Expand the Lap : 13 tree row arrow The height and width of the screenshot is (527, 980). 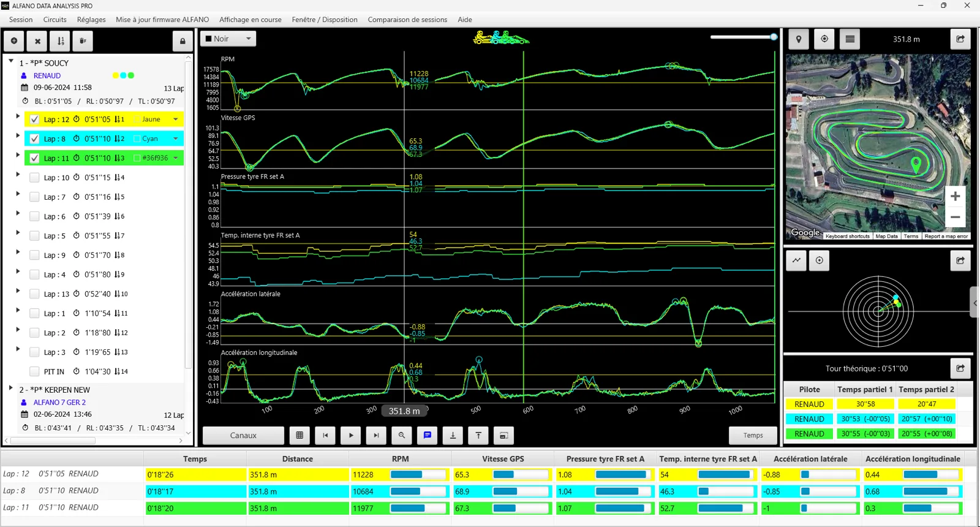18,290
